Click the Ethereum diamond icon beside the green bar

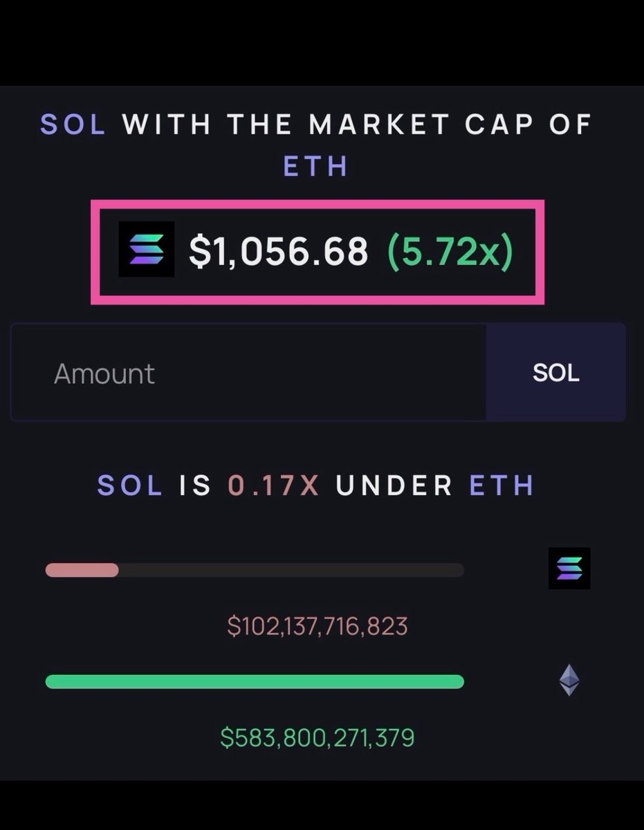coord(569,681)
